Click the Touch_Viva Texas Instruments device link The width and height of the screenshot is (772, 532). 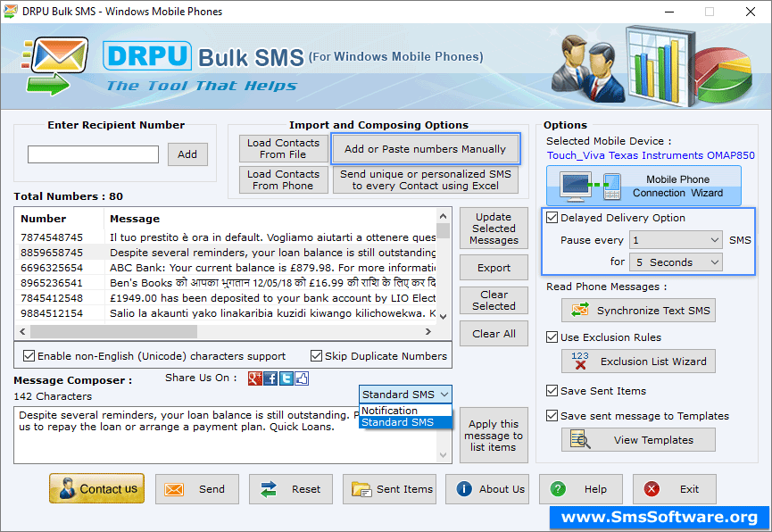pos(651,155)
